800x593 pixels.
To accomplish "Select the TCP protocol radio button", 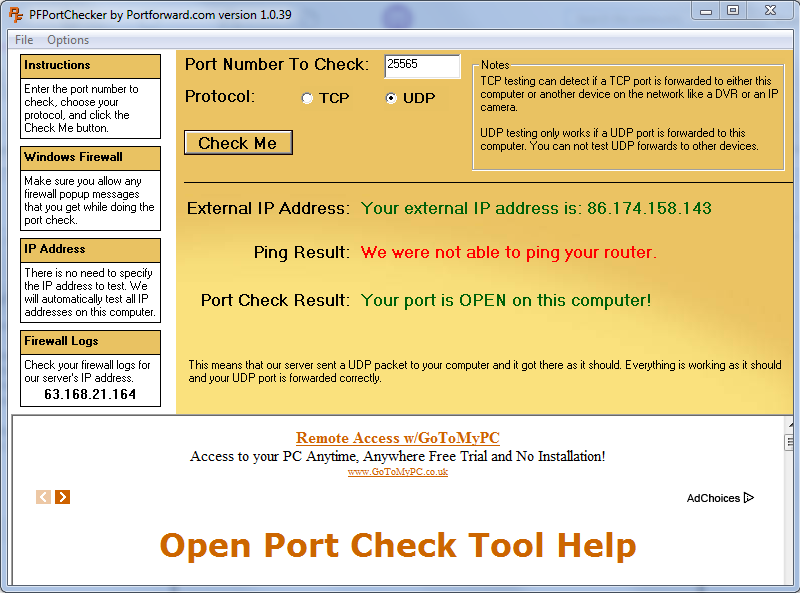I will [x=307, y=98].
